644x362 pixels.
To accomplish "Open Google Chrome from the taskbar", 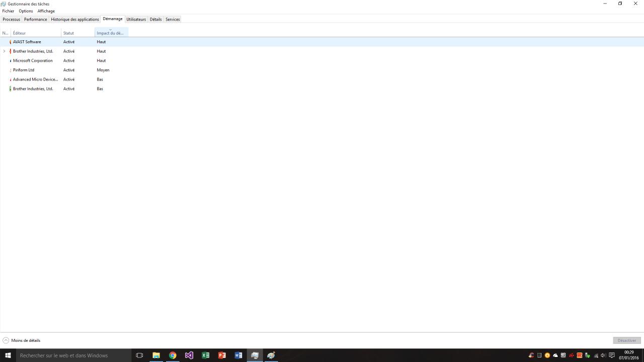I will click(173, 355).
